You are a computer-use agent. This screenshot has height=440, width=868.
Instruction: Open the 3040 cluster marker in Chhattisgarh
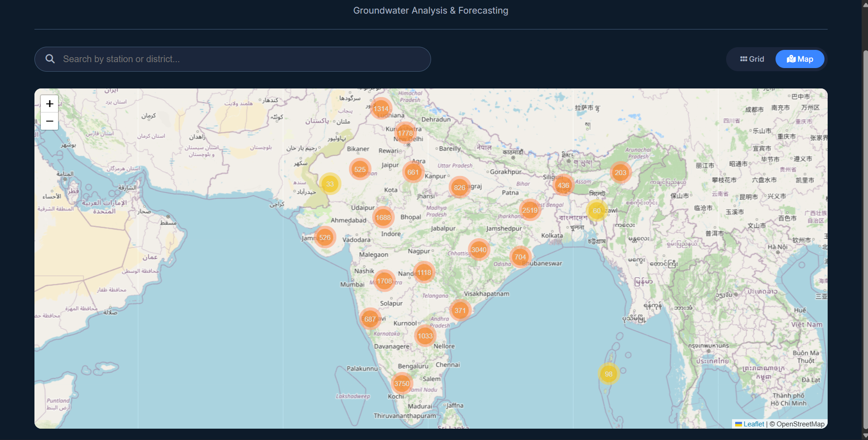coord(479,249)
